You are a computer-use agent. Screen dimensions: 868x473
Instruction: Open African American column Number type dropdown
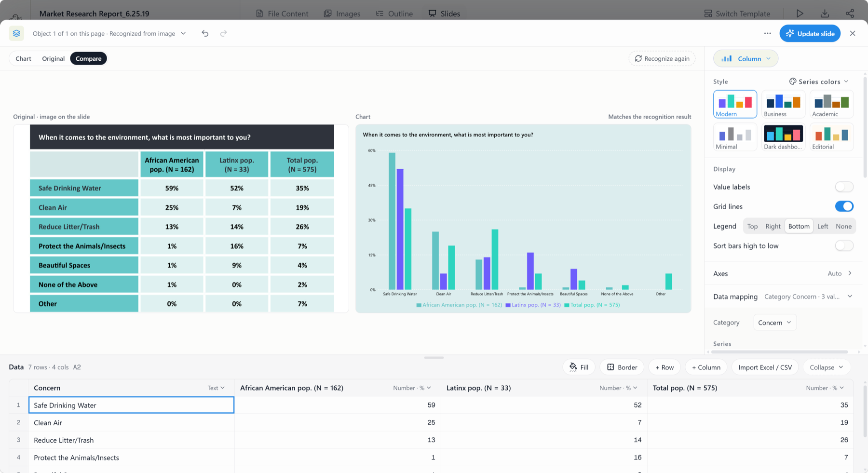tap(412, 388)
